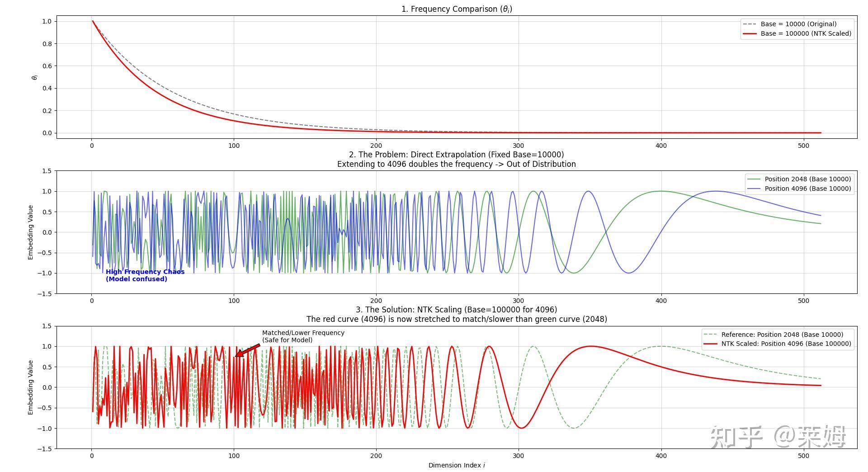
Task: Click the '1.0' y-tick of the top plot
Action: 47,21
